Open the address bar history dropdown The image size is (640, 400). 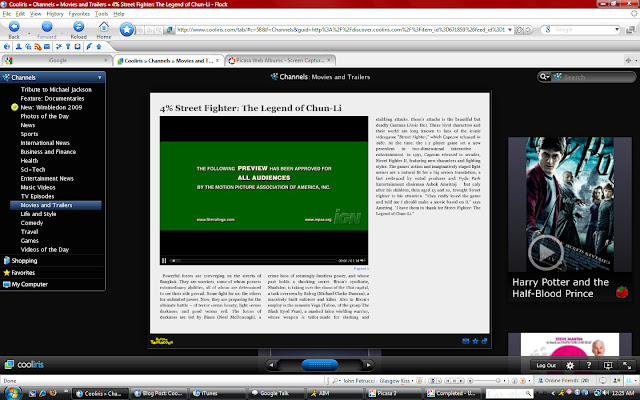tap(510, 30)
